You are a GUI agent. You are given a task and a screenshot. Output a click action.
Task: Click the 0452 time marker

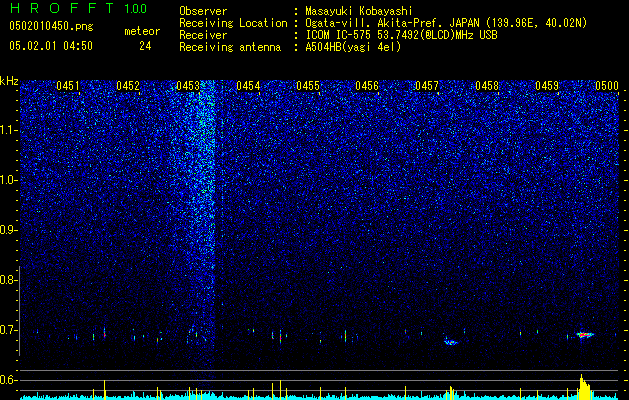tap(128, 86)
